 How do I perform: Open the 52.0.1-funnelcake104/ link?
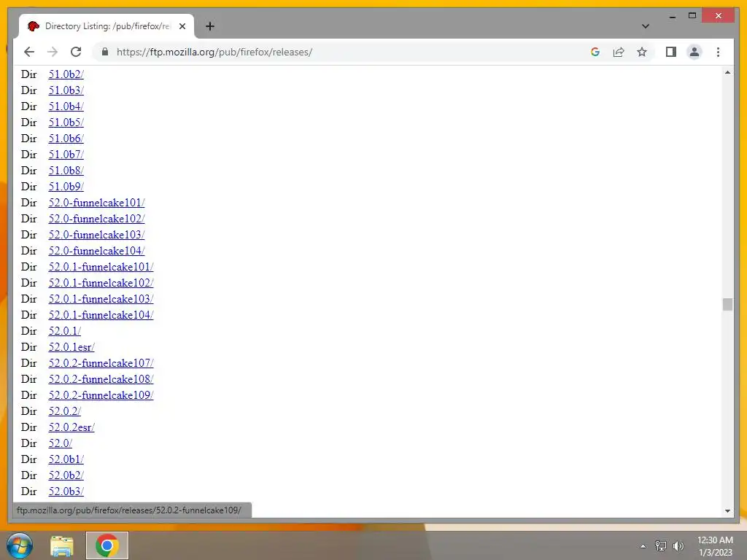pos(101,315)
